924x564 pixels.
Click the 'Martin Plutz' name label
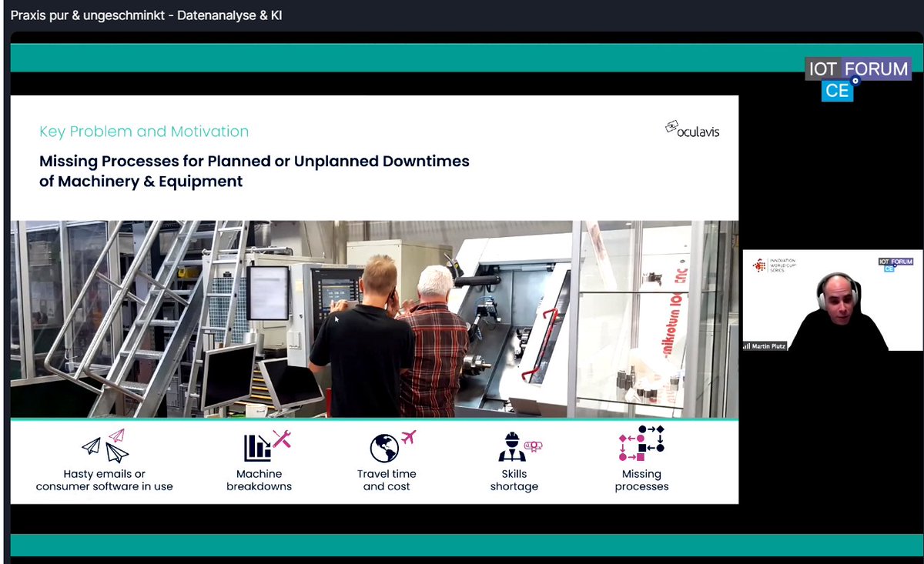click(x=769, y=346)
